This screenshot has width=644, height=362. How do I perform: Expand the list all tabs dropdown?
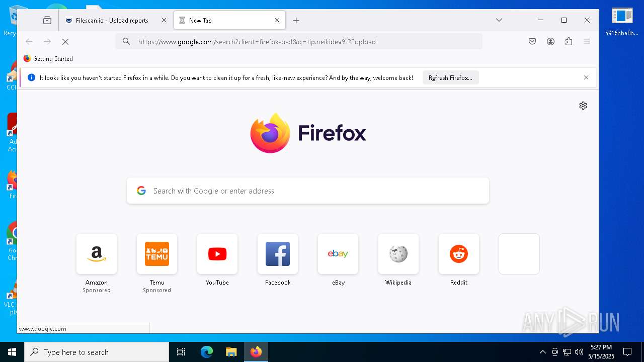(499, 20)
